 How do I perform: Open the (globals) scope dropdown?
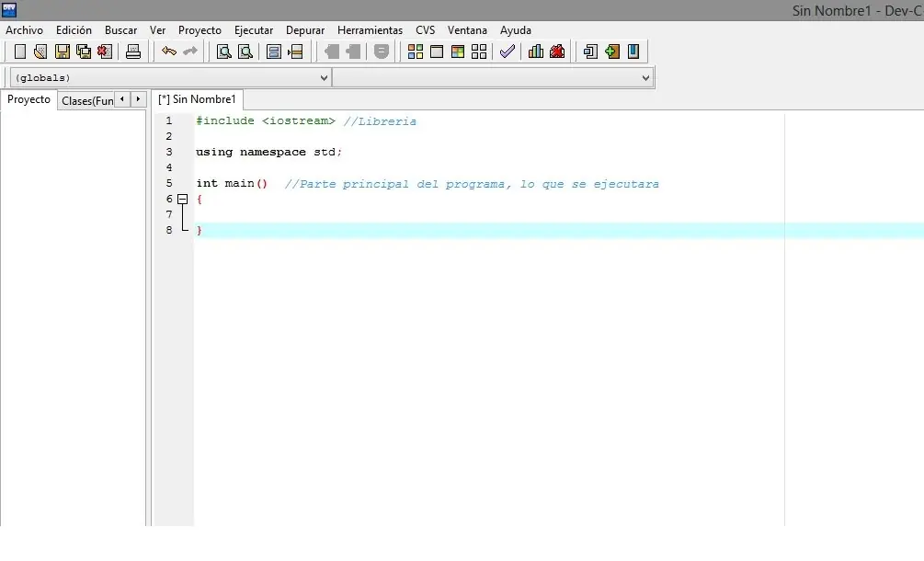pyautogui.click(x=170, y=78)
